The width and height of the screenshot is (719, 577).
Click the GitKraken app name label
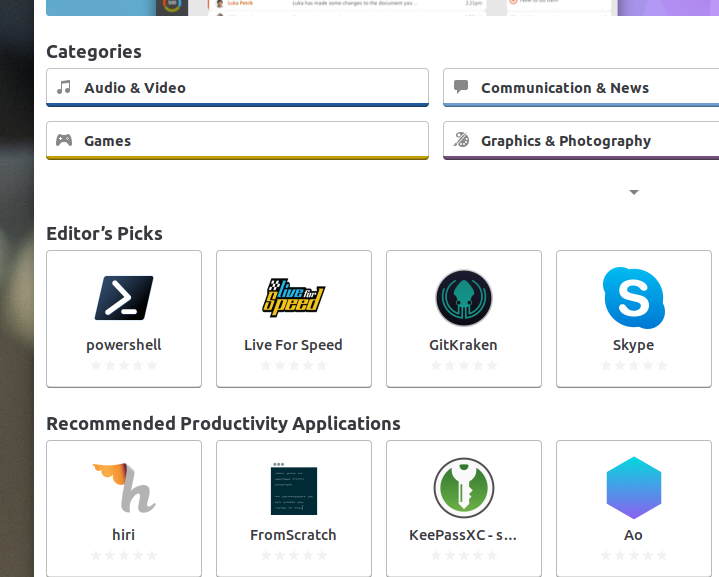click(x=463, y=345)
